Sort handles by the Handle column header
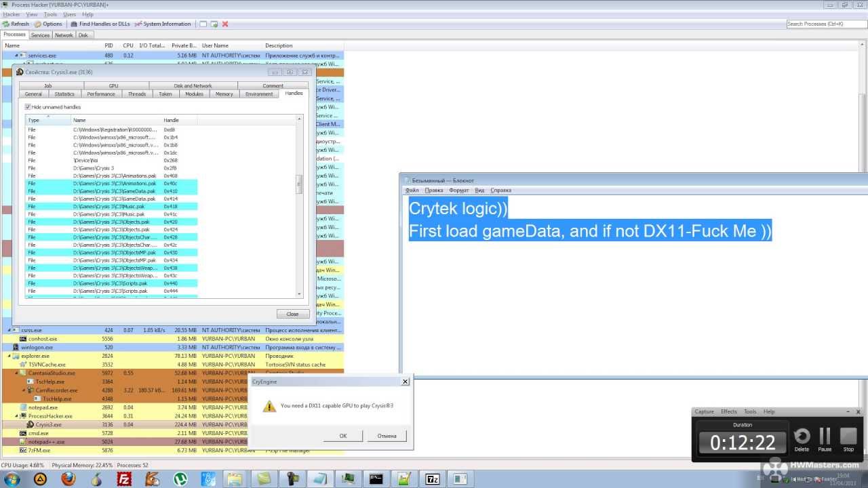868x488 pixels. tap(179, 120)
